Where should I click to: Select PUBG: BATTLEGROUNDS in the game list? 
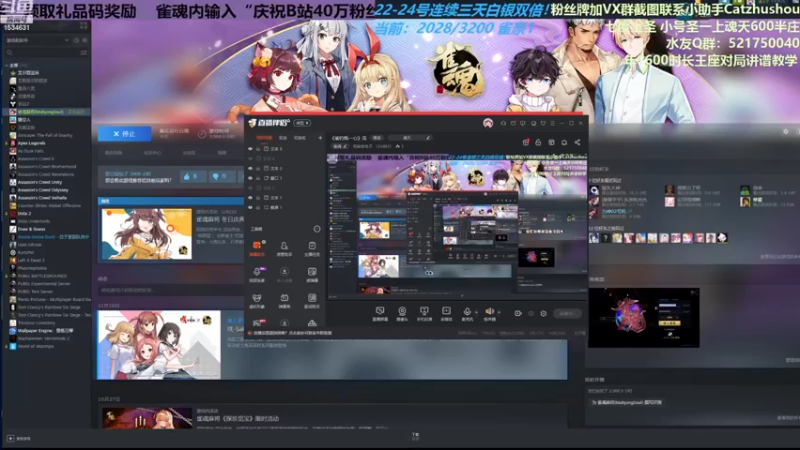click(42, 276)
